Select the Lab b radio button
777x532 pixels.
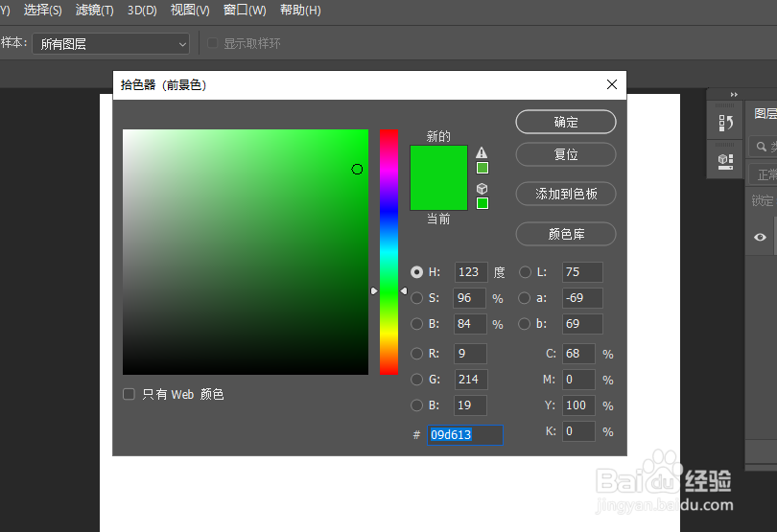(x=525, y=323)
